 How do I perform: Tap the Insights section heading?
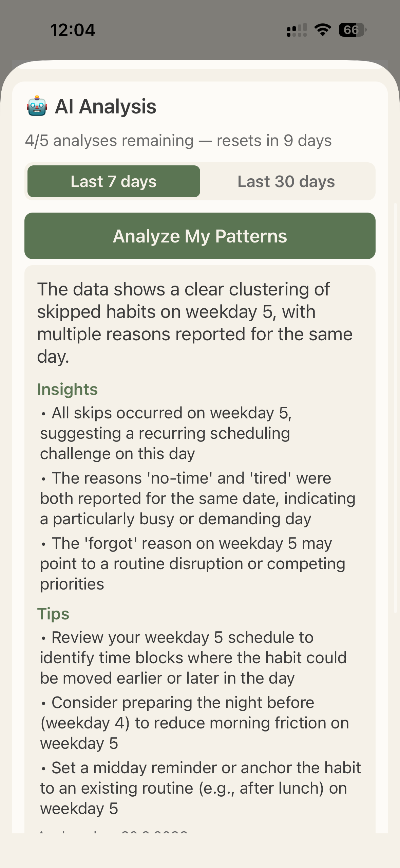(67, 389)
